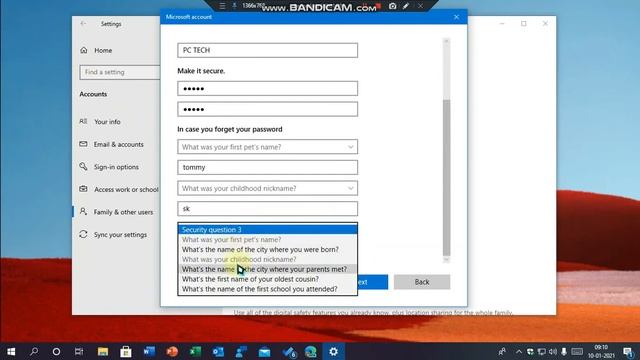
Task: Close the Microsoft account dialog
Action: [456, 17]
